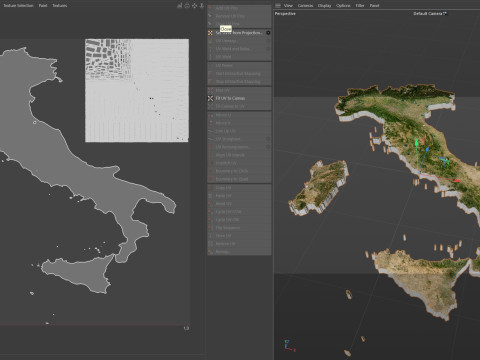
Task: Click the Perspective viewport label
Action: pos(285,14)
